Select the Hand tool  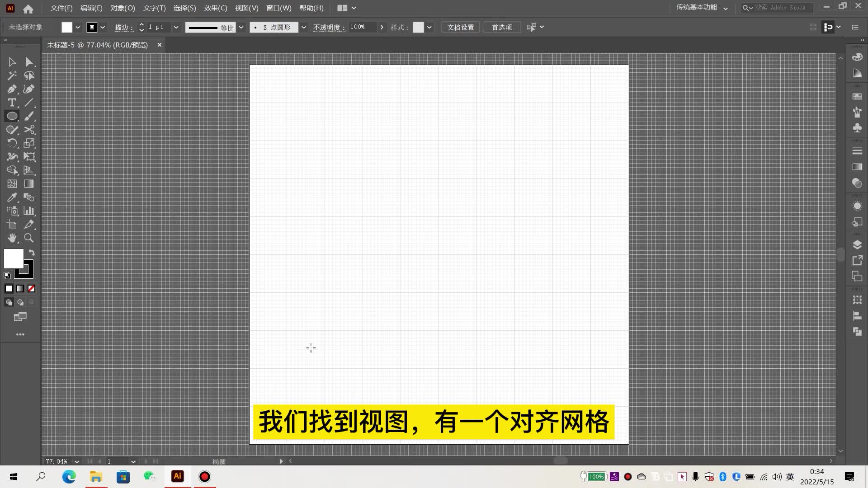12,238
